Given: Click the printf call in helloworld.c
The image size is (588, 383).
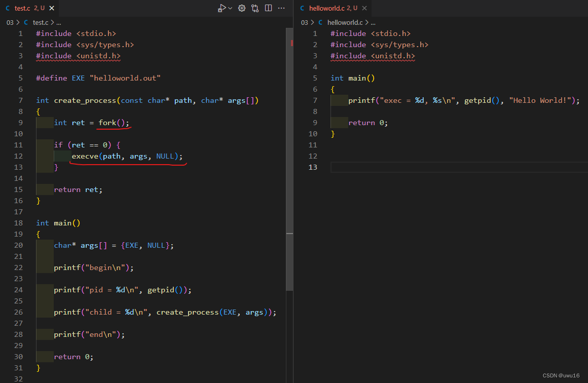Looking at the screenshot, I should click(464, 100).
